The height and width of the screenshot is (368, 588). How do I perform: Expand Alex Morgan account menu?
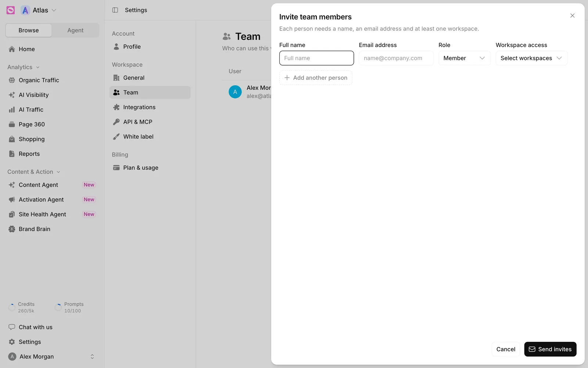52,357
